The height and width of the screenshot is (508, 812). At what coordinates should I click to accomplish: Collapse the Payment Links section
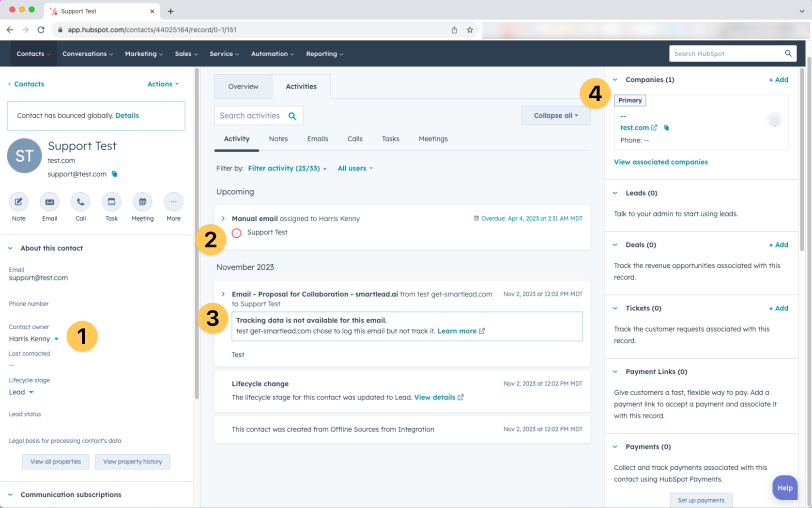pyautogui.click(x=615, y=371)
